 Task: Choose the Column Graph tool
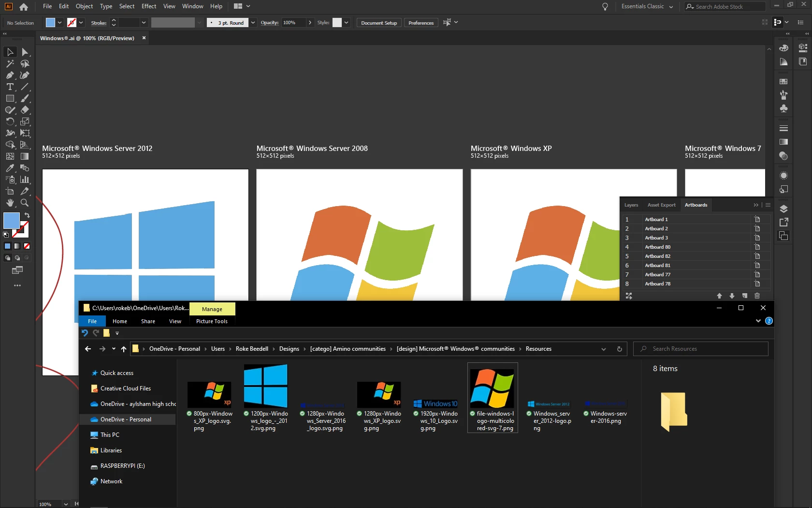click(25, 179)
